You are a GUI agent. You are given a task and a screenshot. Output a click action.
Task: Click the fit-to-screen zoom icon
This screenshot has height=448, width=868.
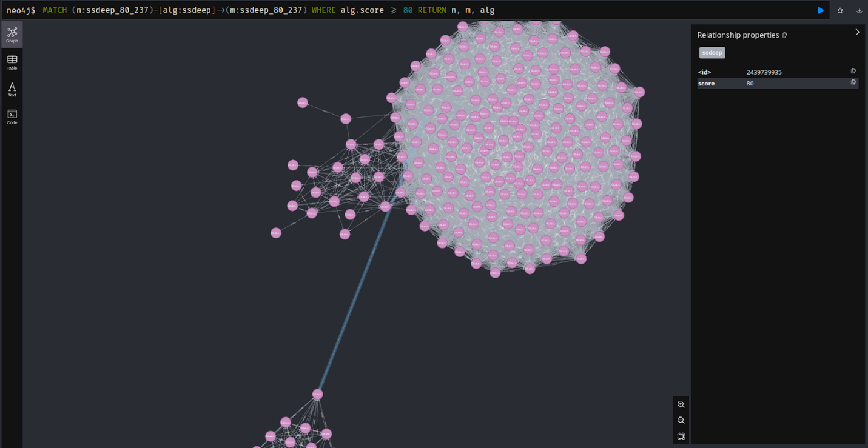tap(681, 436)
